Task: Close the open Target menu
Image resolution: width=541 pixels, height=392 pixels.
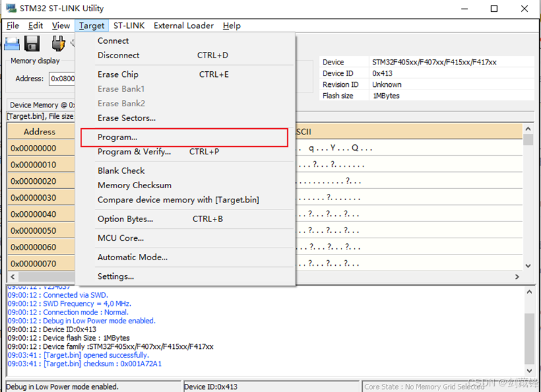Action: pyautogui.click(x=91, y=26)
